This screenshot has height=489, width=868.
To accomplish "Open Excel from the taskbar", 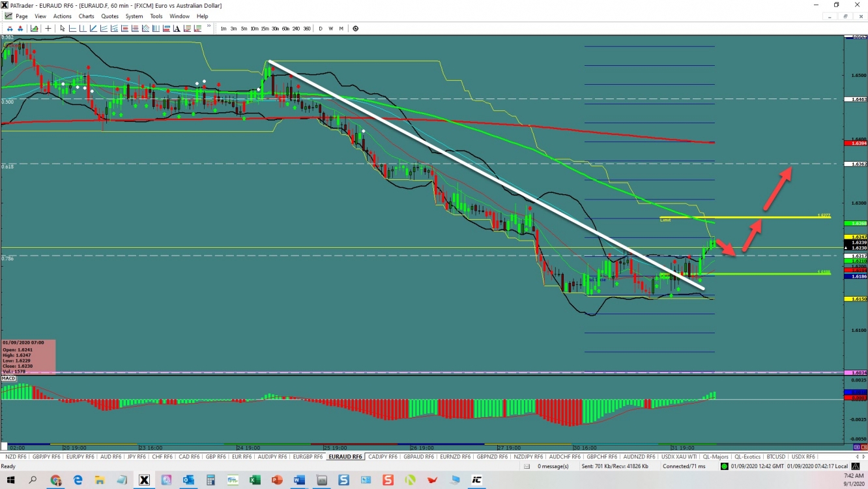I will point(255,481).
